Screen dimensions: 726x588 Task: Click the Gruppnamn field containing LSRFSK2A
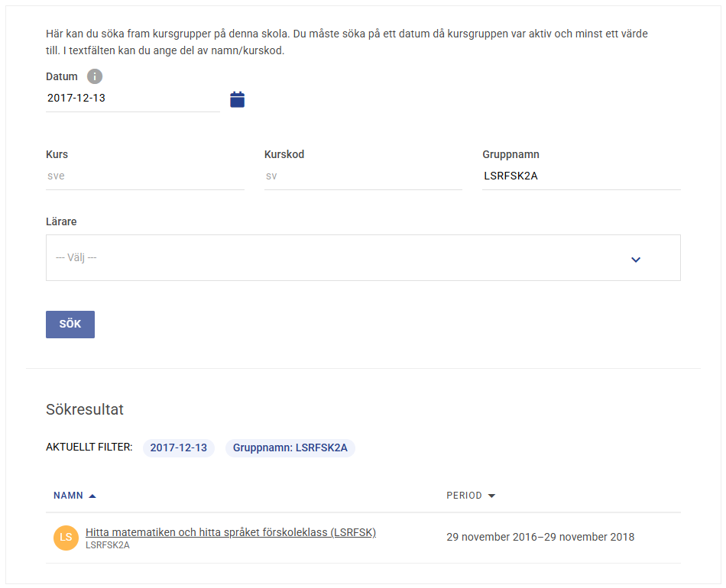[582, 176]
